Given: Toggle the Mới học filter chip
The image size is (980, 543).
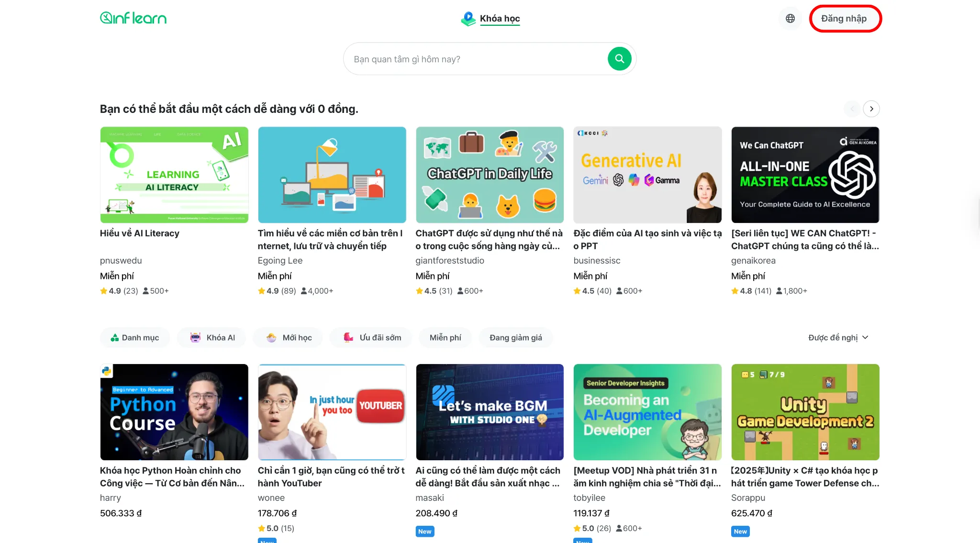Looking at the screenshot, I should pos(289,337).
